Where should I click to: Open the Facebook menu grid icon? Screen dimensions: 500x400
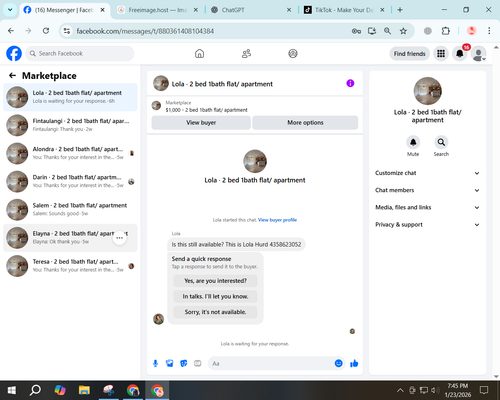tap(441, 53)
